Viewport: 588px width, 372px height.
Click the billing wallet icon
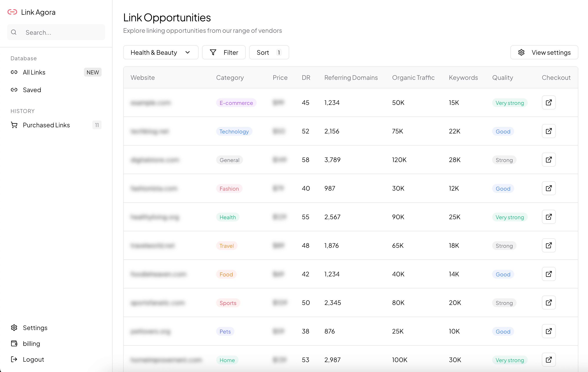coord(14,343)
